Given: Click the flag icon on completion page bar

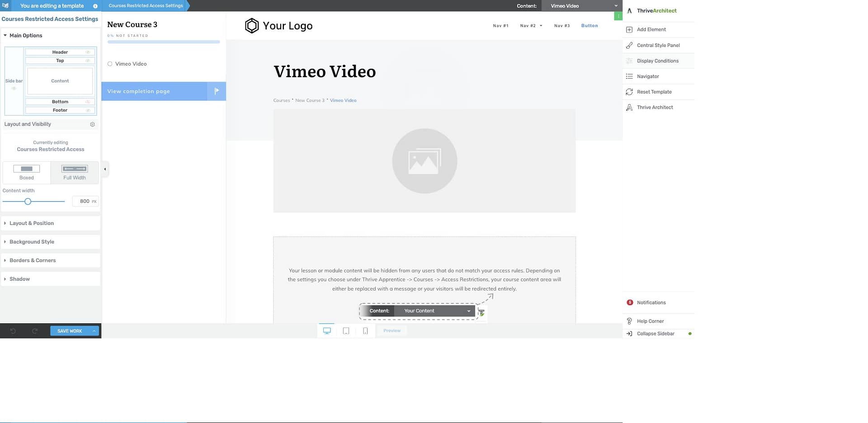Looking at the screenshot, I should (217, 91).
